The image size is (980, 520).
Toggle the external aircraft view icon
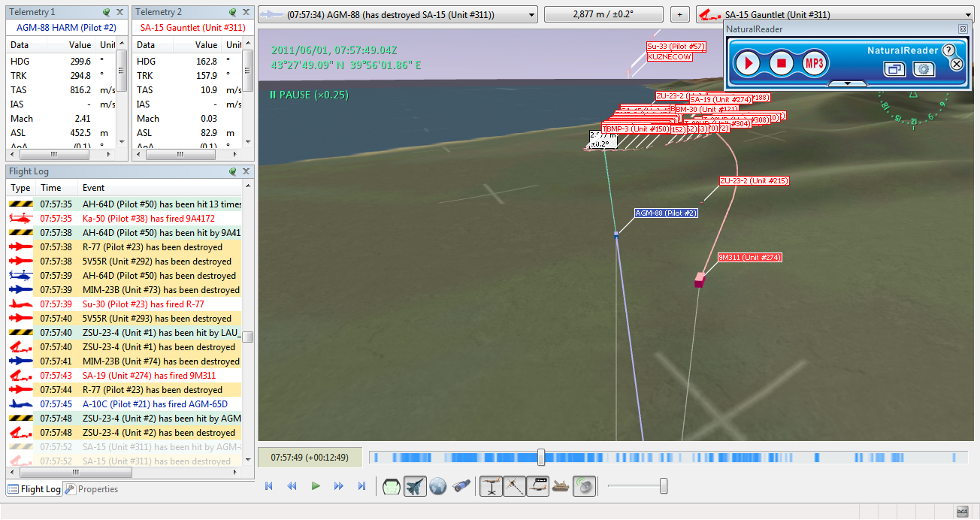[415, 486]
